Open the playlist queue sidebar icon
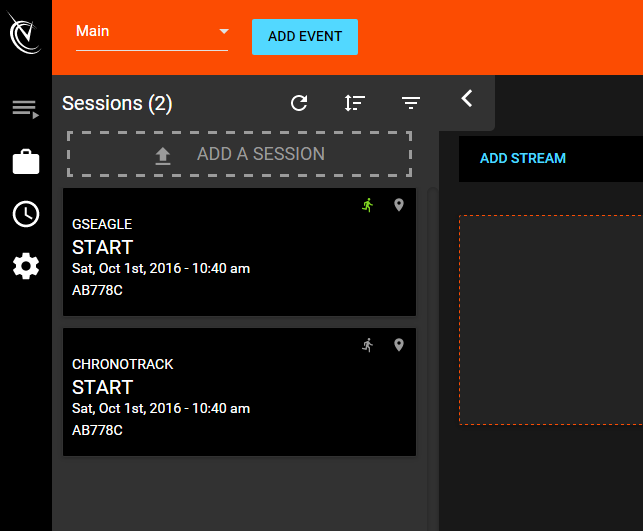Image resolution: width=643 pixels, height=531 pixels. click(x=25, y=109)
